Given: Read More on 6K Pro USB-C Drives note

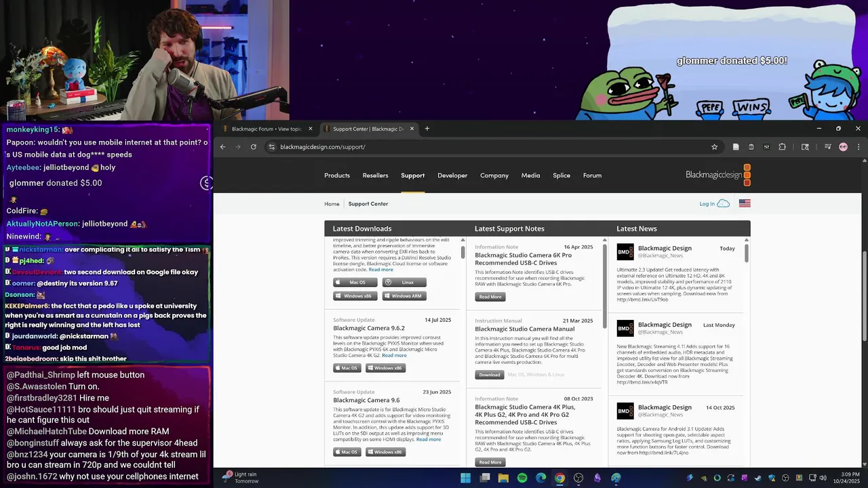Looking at the screenshot, I should point(490,297).
